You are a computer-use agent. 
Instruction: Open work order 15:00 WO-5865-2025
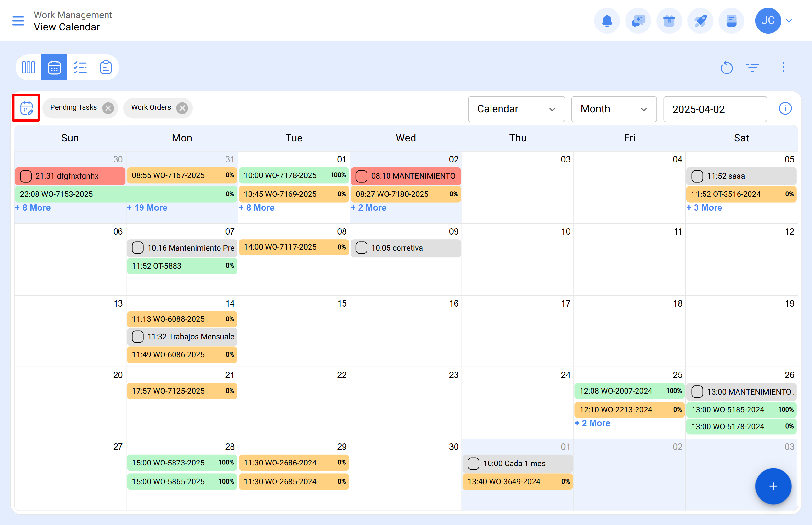(182, 481)
